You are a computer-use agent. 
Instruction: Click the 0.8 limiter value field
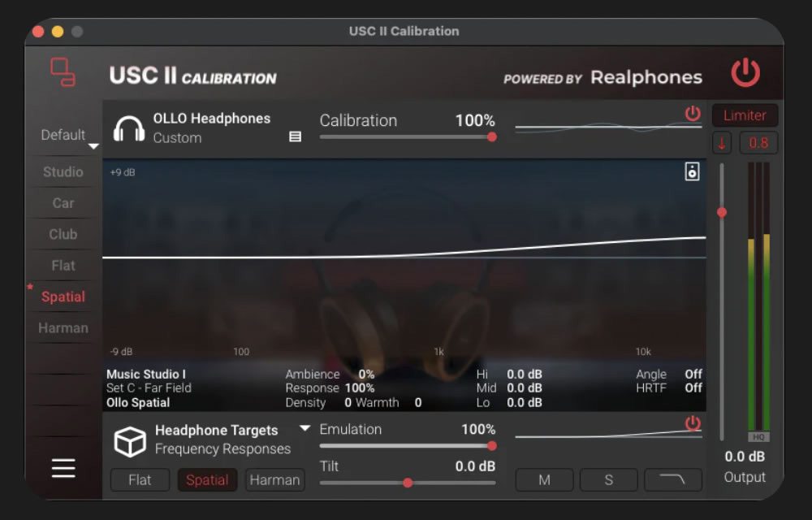tap(758, 143)
